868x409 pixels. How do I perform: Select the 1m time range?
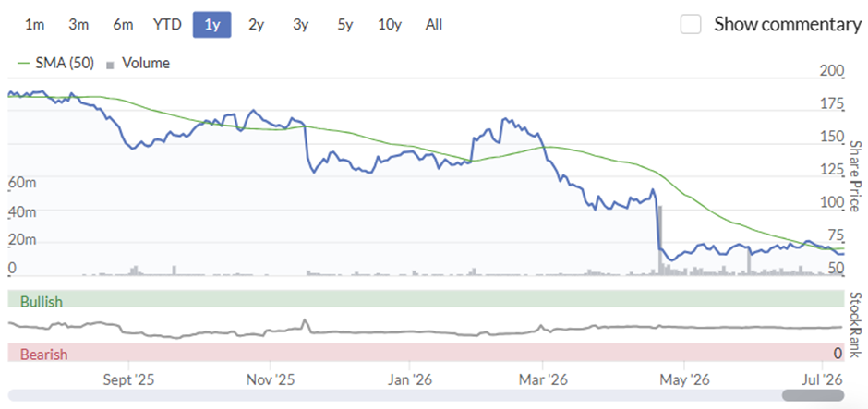pyautogui.click(x=34, y=25)
